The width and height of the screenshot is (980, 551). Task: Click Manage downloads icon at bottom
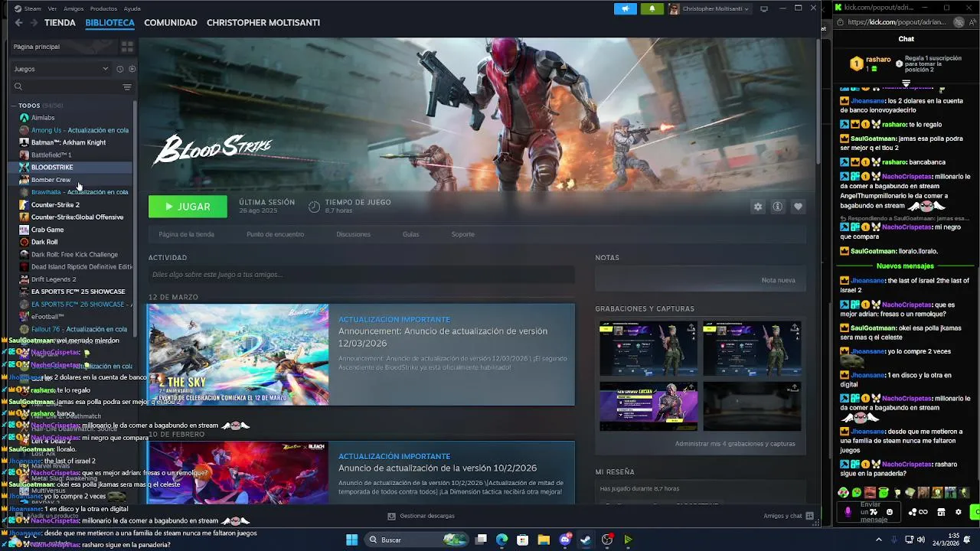pos(391,516)
